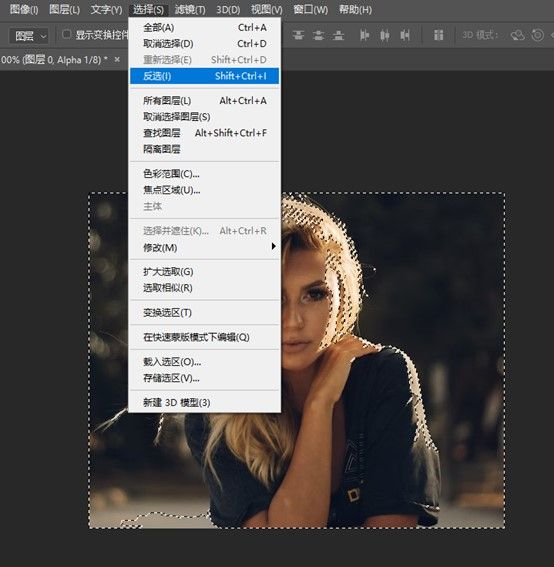Open the 图层 auto-select dropdown

tap(29, 36)
